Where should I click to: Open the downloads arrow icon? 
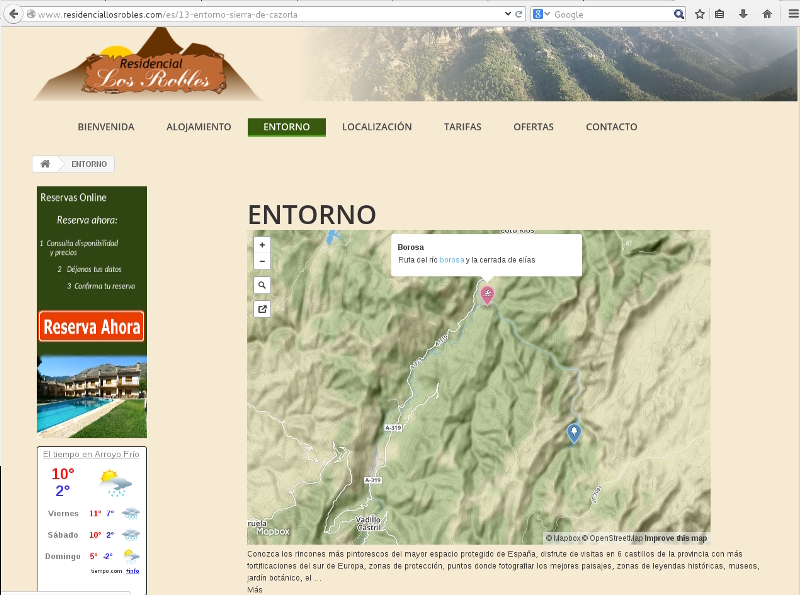coord(743,14)
